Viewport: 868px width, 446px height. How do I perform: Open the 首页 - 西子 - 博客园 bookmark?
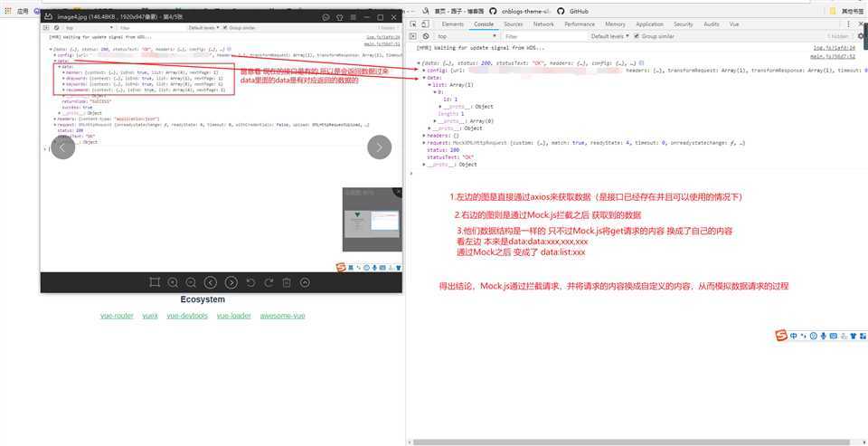(455, 11)
